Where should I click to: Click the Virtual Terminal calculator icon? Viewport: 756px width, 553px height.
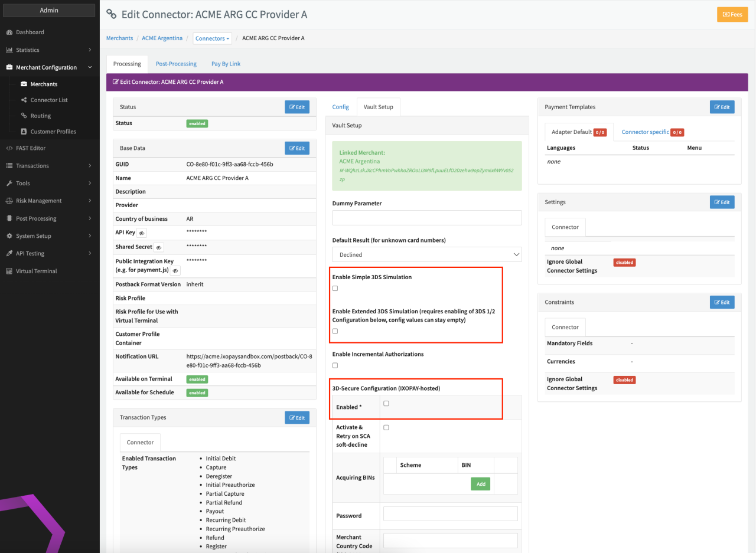[9, 271]
